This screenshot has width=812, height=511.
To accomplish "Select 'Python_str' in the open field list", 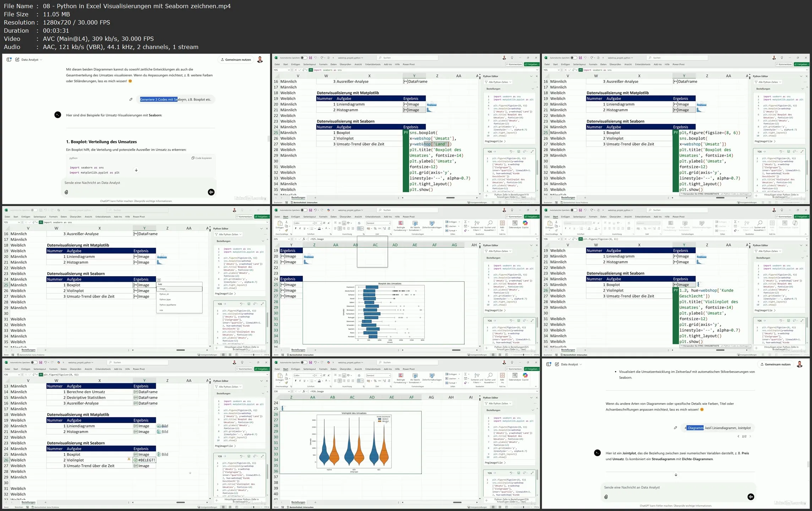I will 164,294.
